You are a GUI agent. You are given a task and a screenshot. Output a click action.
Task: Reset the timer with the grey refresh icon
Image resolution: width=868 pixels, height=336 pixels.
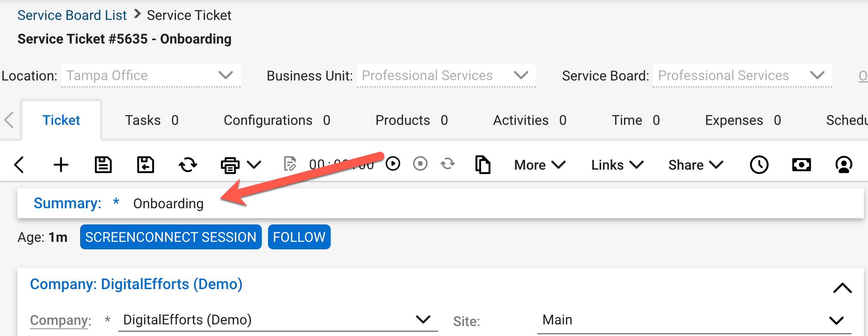[x=448, y=164]
